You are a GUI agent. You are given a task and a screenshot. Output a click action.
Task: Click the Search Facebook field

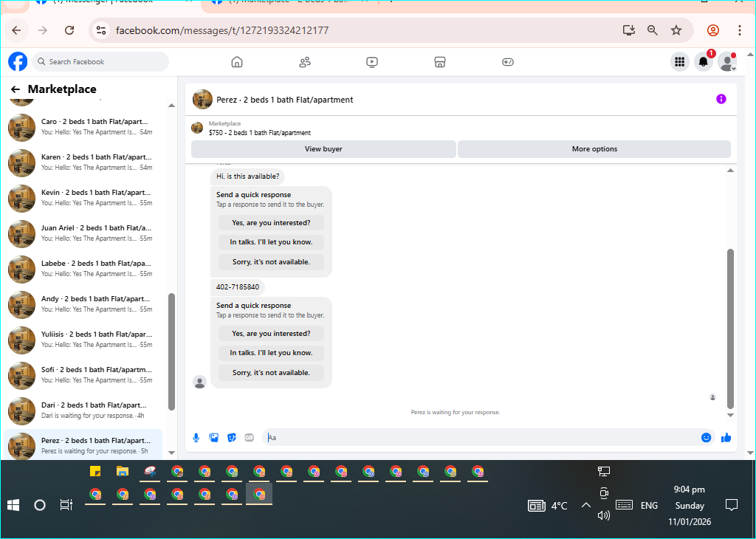click(x=100, y=62)
